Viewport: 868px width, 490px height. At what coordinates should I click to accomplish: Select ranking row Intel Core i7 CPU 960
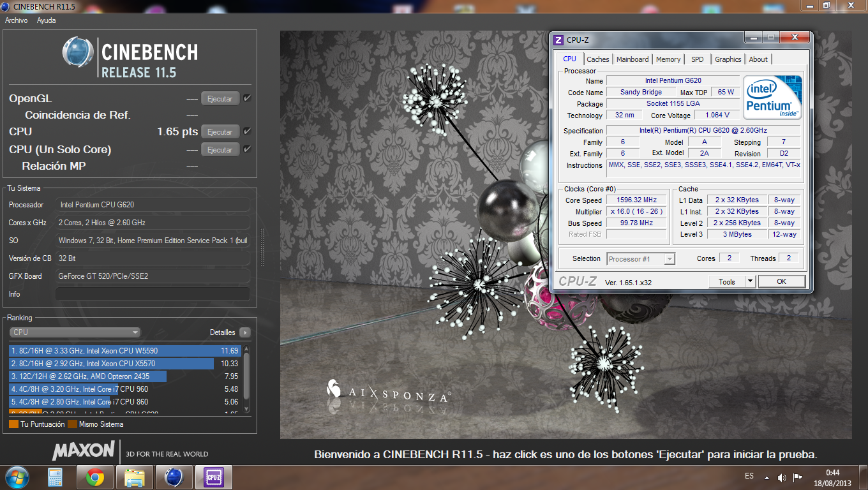125,389
